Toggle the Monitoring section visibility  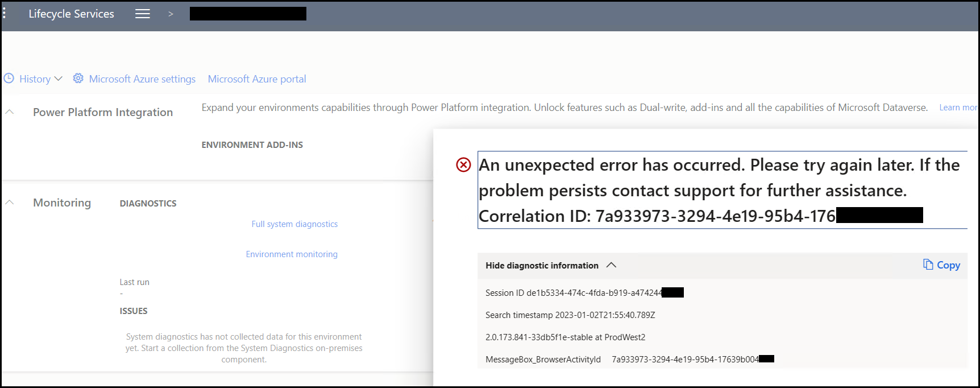(x=9, y=201)
